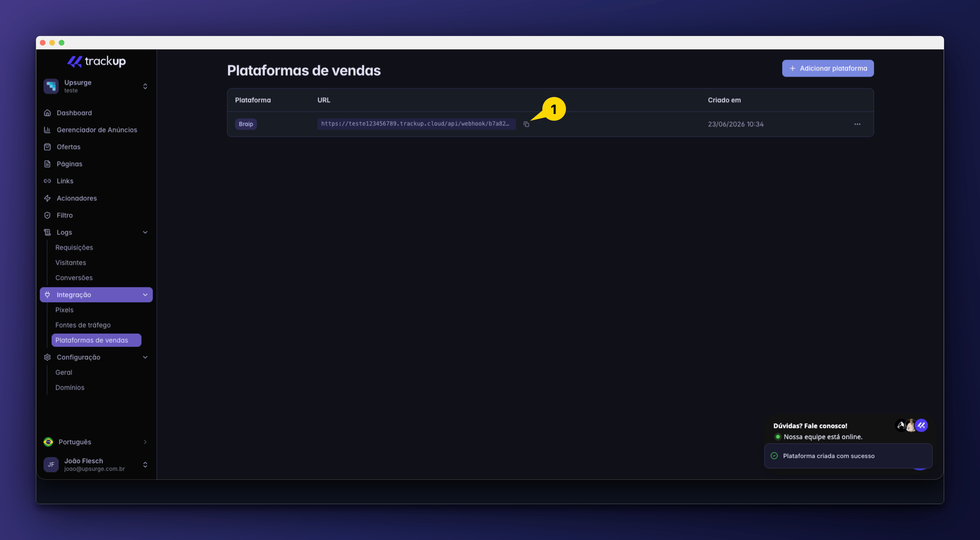Click the Páginas document icon
The height and width of the screenshot is (540, 980).
click(x=47, y=164)
